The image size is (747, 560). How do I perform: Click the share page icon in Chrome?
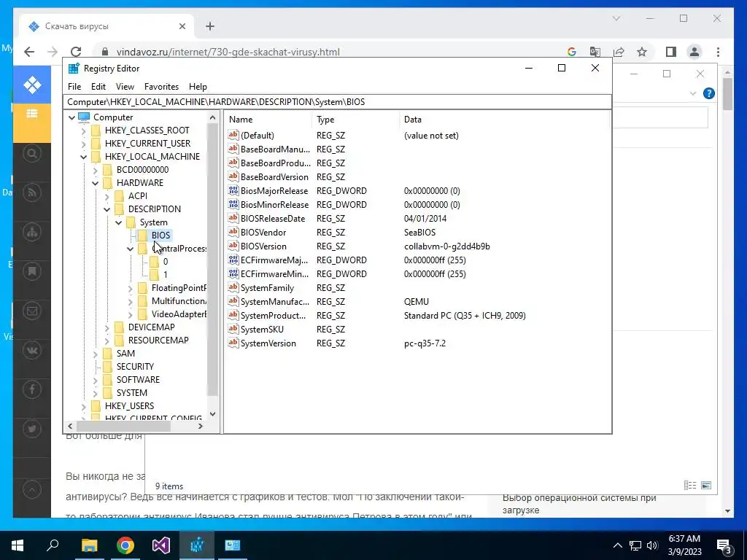tap(619, 52)
